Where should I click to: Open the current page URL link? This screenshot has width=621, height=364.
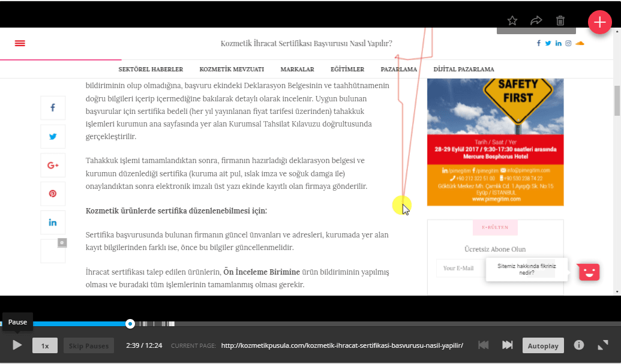coord(342,345)
